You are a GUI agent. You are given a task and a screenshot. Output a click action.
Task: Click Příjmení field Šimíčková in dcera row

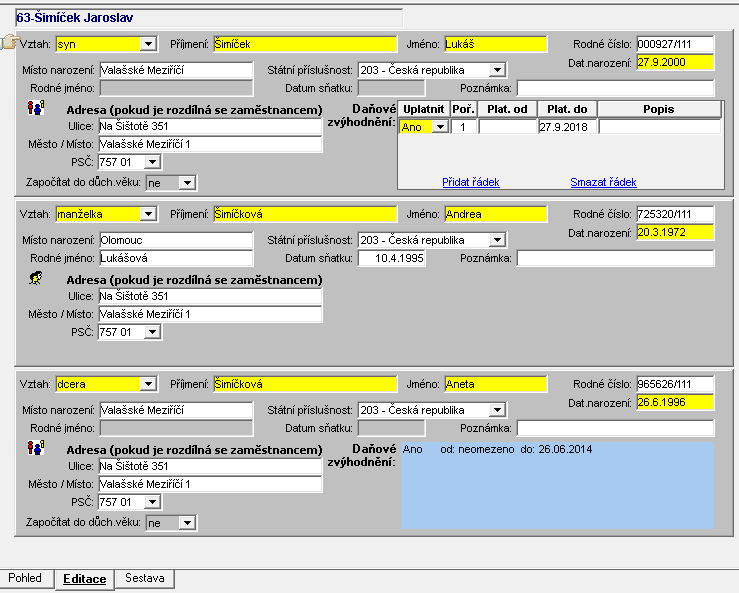coord(305,385)
